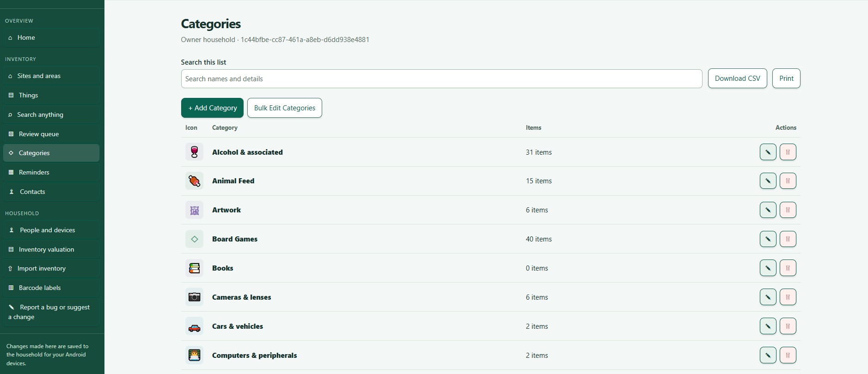
Task: Click the red car icon for Cars & vehicles
Action: [x=194, y=326]
